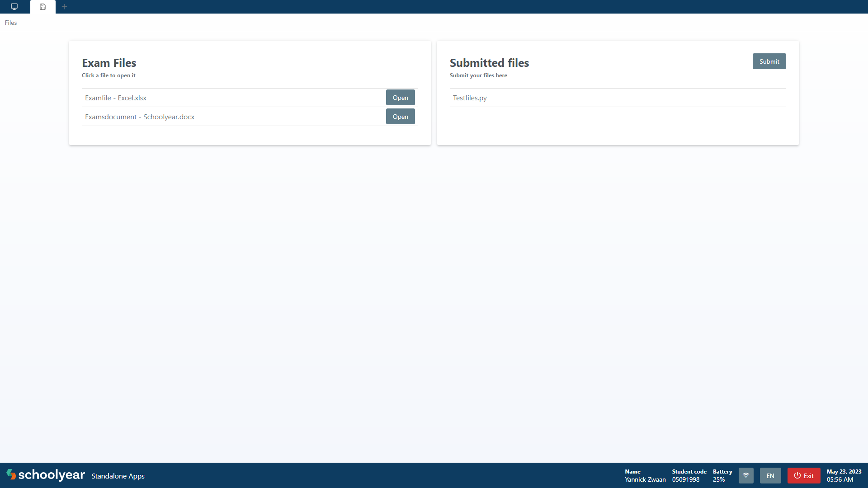
Task: Click the Exam Files heading
Action: click(x=109, y=63)
